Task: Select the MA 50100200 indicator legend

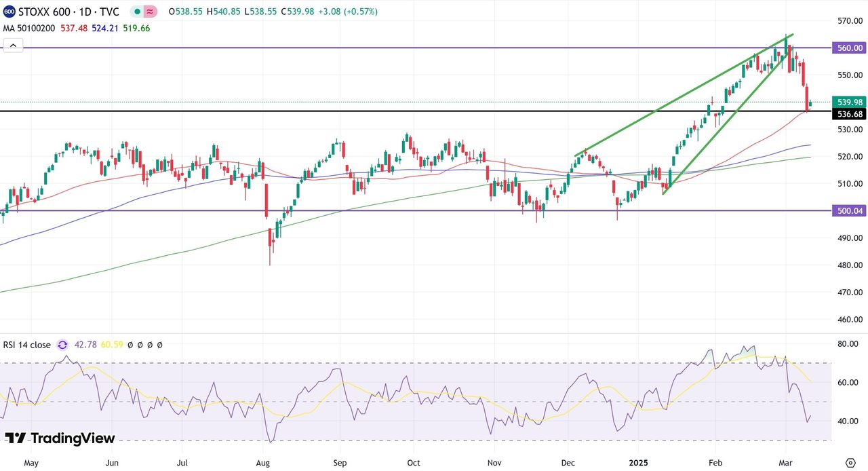Action: coord(28,29)
